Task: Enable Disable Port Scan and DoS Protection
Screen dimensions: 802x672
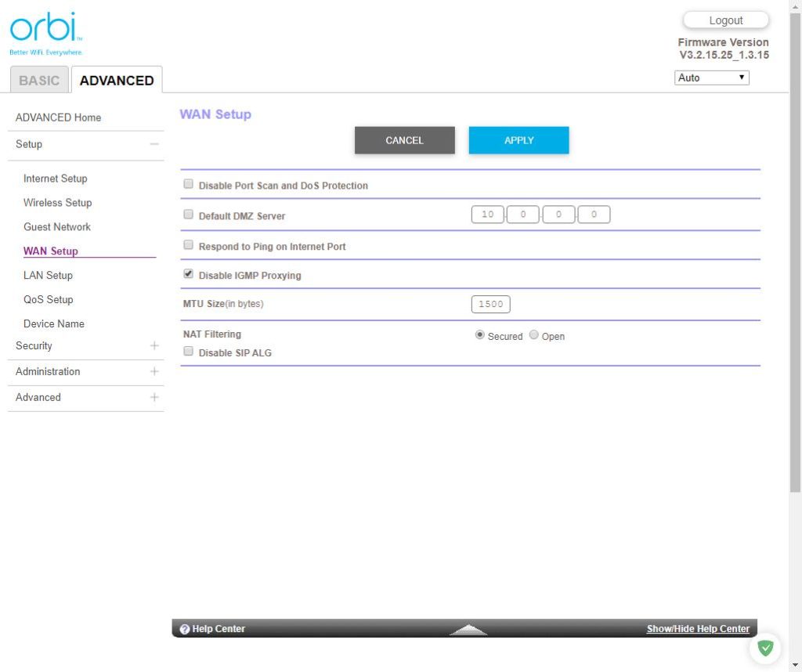Action: click(x=188, y=185)
